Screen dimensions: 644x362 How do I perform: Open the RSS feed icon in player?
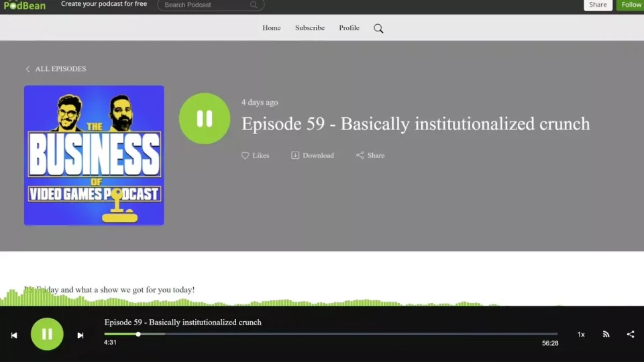(606, 334)
